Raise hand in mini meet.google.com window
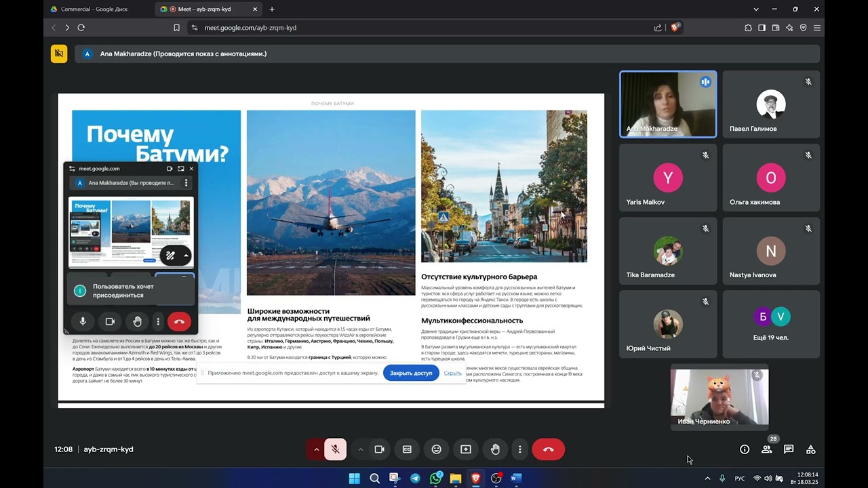This screenshot has width=868, height=488. pos(137,321)
